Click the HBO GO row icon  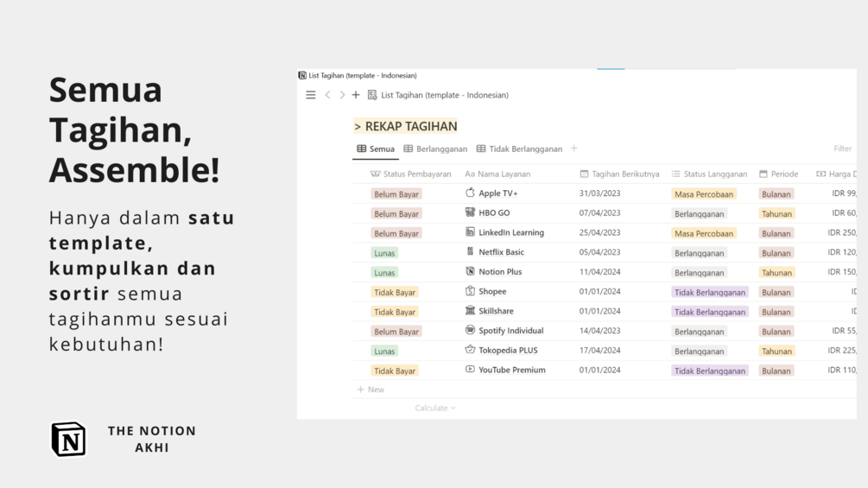(470, 212)
